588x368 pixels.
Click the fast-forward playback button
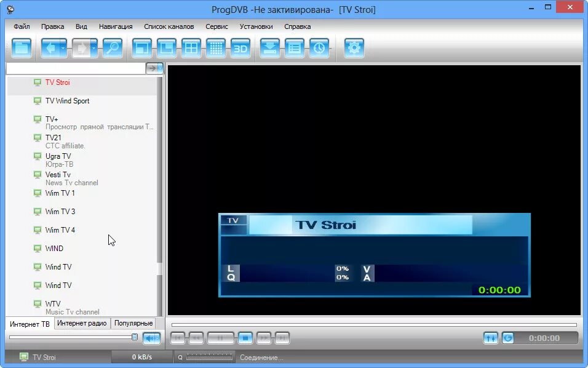click(x=264, y=338)
